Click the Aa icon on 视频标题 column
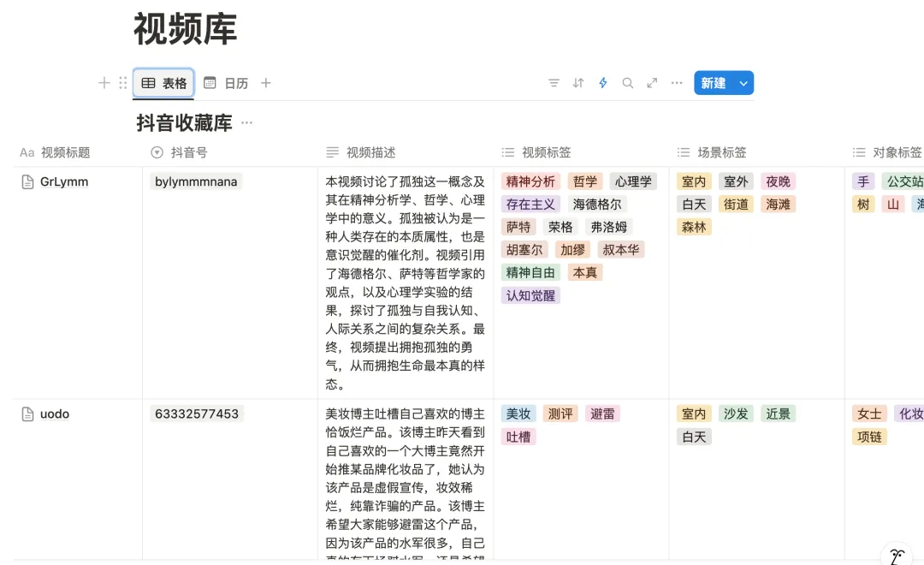Image resolution: width=924 pixels, height=565 pixels. [26, 152]
